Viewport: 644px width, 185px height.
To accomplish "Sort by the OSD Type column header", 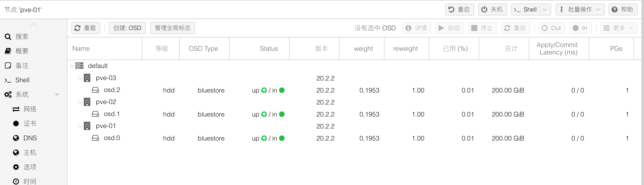I will (204, 48).
